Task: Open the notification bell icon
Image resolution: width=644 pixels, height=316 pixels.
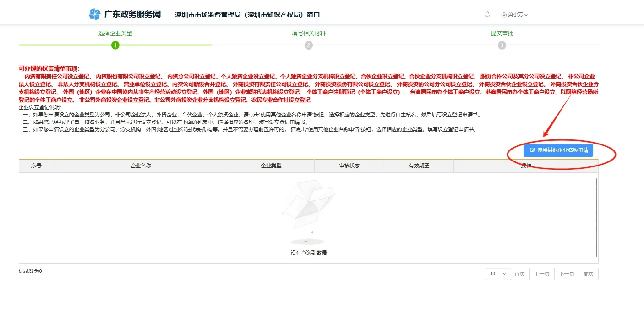Action: click(487, 14)
